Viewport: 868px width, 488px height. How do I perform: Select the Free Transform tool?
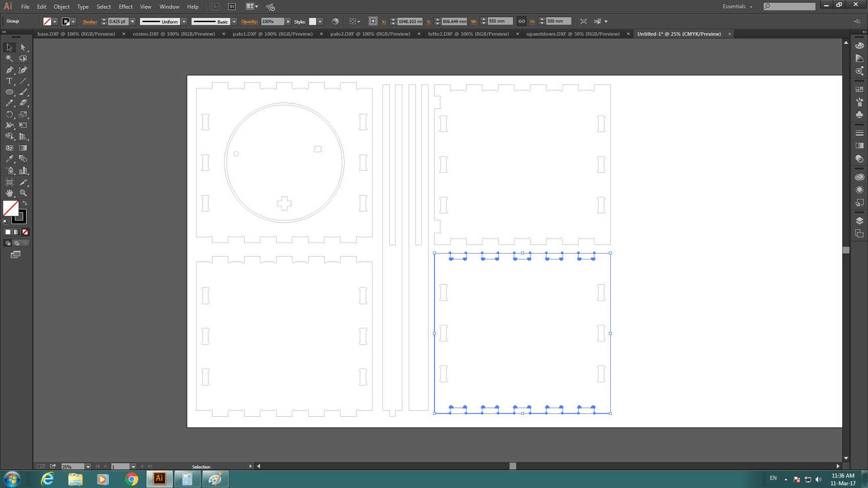23,126
